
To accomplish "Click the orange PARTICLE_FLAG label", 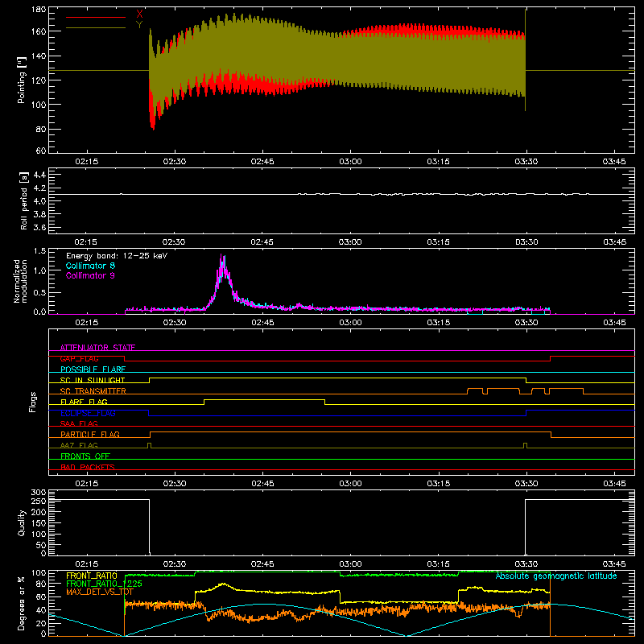I will (90, 434).
